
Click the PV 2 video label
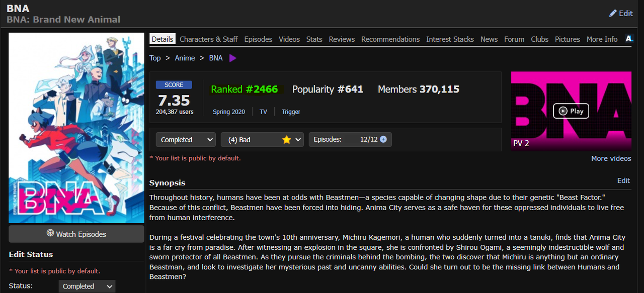(x=521, y=143)
